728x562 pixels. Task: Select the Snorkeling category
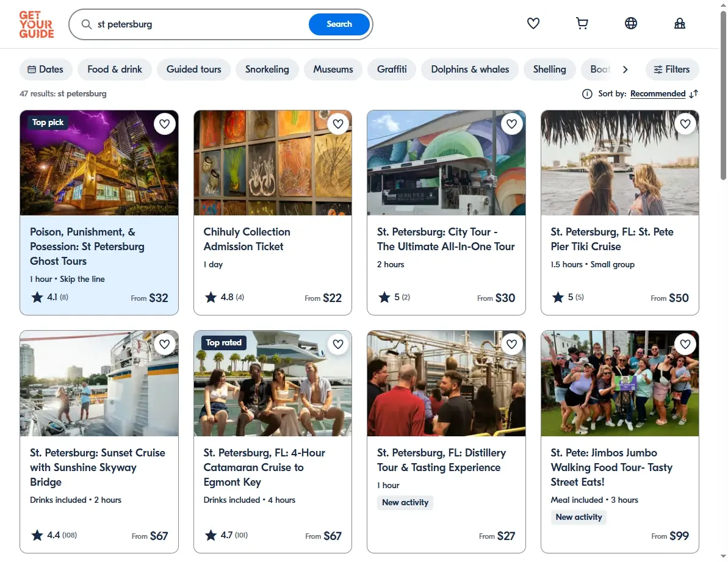[267, 70]
